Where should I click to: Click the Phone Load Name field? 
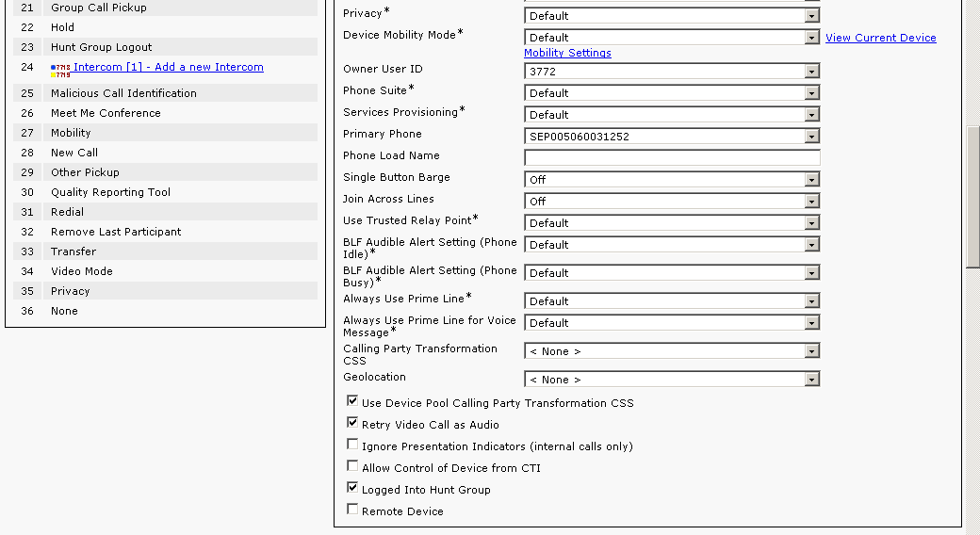[671, 157]
